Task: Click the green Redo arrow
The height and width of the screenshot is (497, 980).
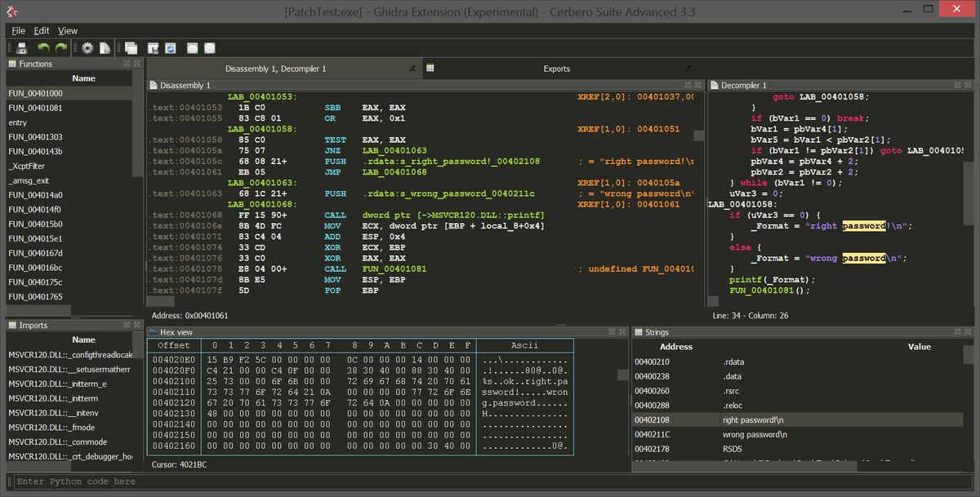Action: click(61, 49)
